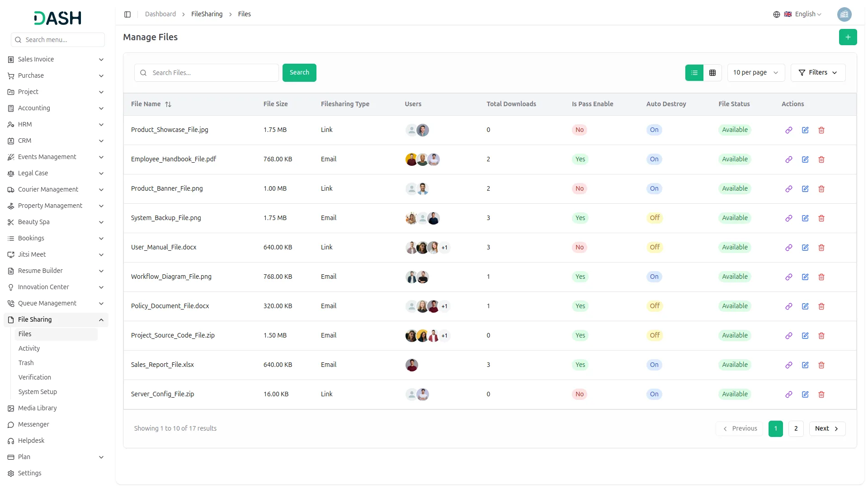The width and height of the screenshot is (868, 488).
Task: Click the globe language icon in header
Action: pos(776,14)
